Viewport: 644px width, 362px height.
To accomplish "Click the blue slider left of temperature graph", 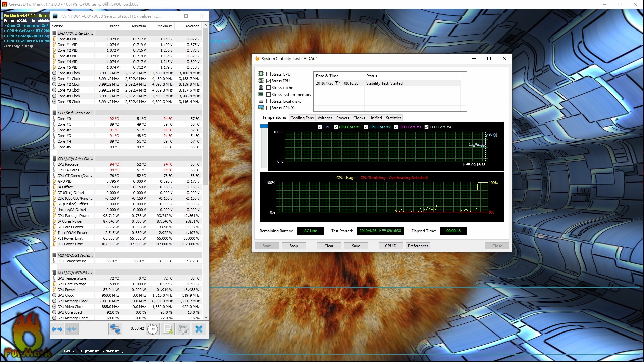I will tap(264, 126).
